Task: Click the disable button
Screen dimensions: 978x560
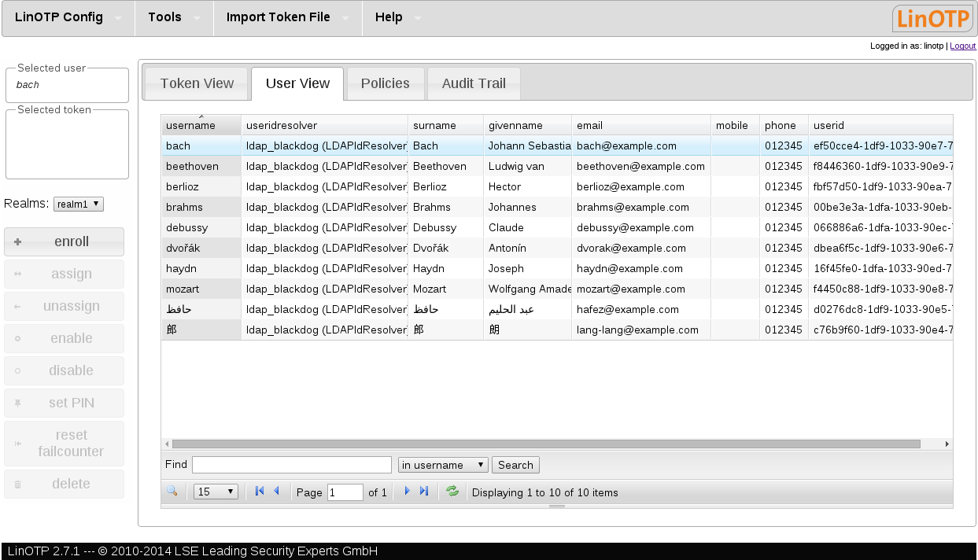Action: (64, 370)
